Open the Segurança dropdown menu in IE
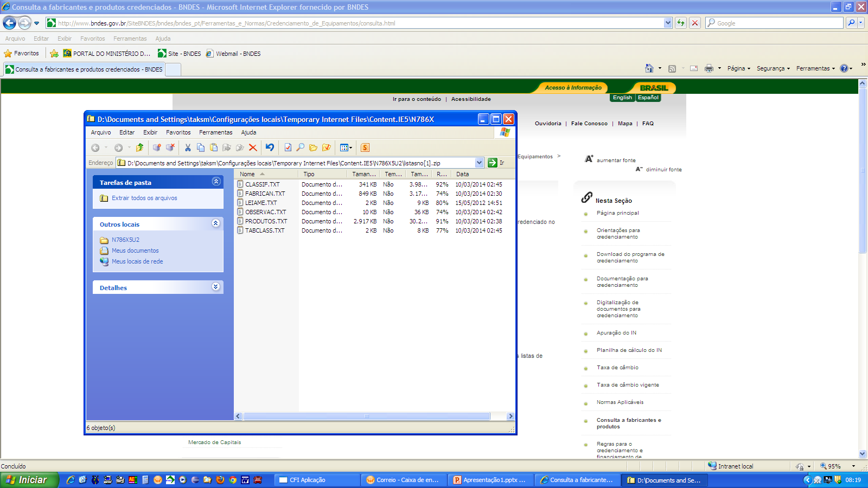 774,68
